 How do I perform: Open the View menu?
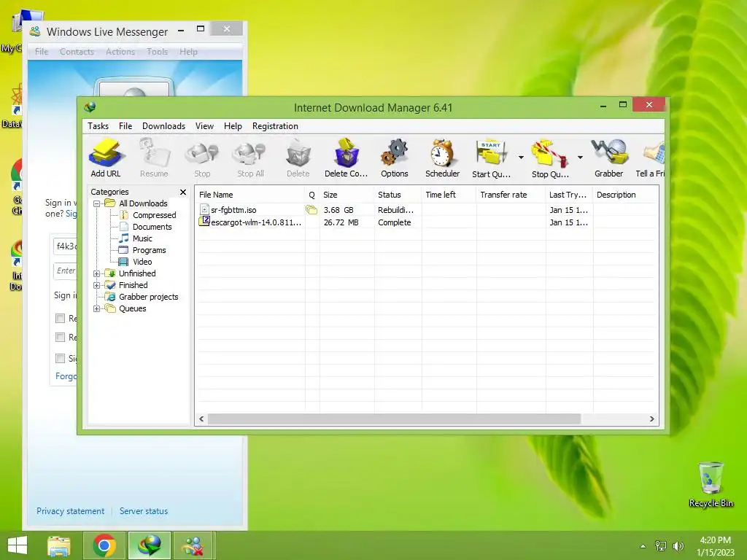[204, 126]
